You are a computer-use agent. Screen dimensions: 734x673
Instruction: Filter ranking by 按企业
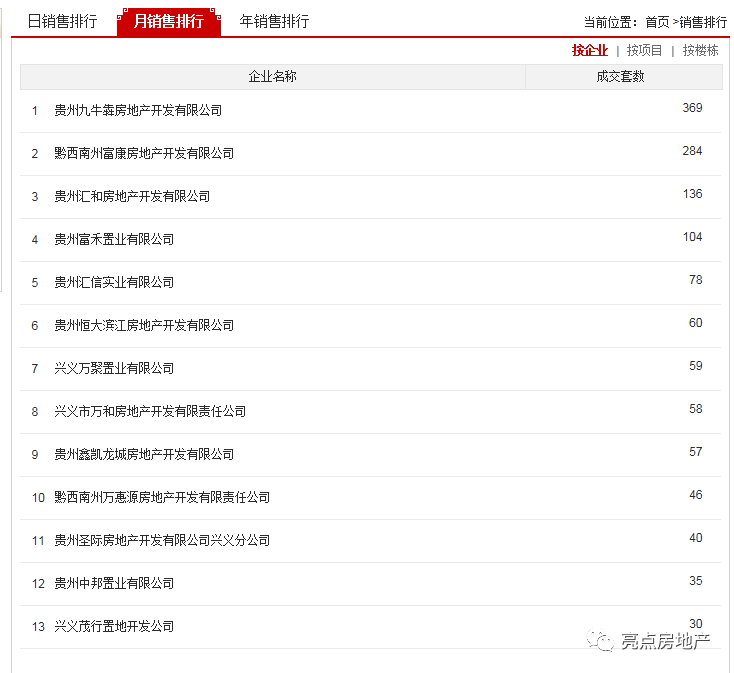(x=590, y=50)
